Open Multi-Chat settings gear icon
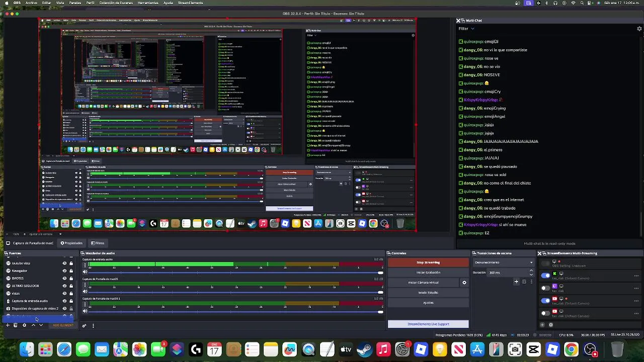Image resolution: width=644 pixels, height=362 pixels. (639, 29)
